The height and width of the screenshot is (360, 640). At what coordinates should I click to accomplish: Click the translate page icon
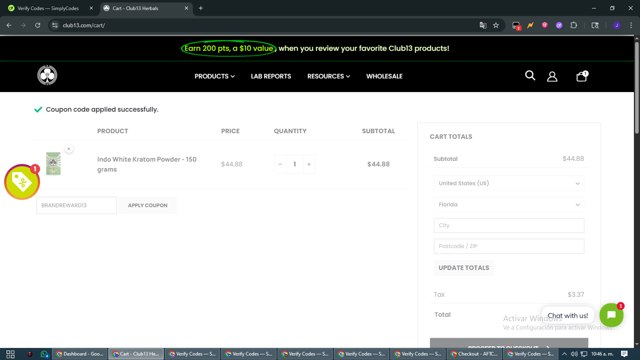[483, 25]
